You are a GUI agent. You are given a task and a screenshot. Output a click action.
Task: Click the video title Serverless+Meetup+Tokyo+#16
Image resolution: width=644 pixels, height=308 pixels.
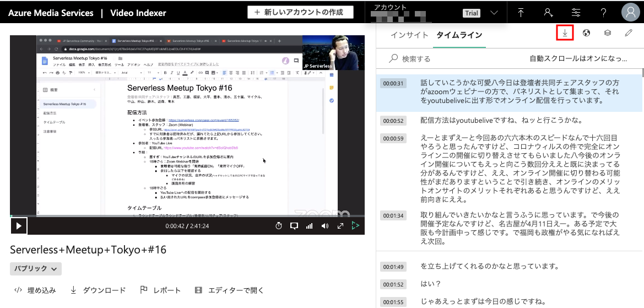click(88, 250)
